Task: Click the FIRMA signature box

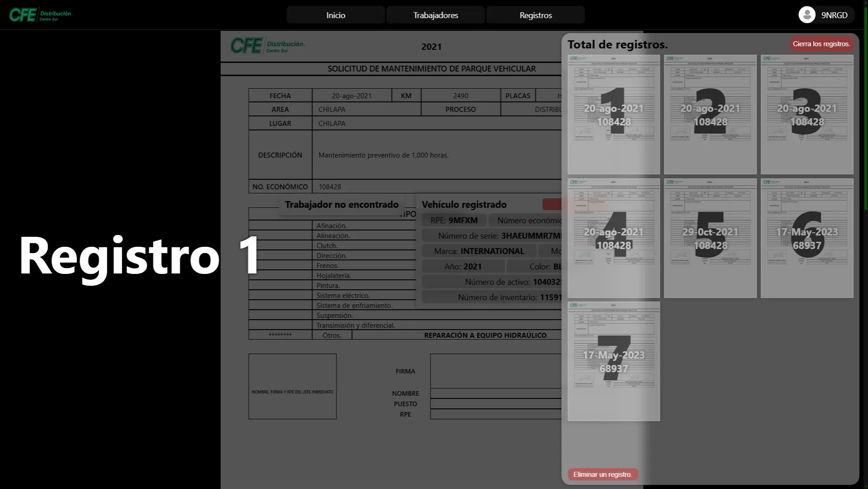Action: tap(496, 371)
